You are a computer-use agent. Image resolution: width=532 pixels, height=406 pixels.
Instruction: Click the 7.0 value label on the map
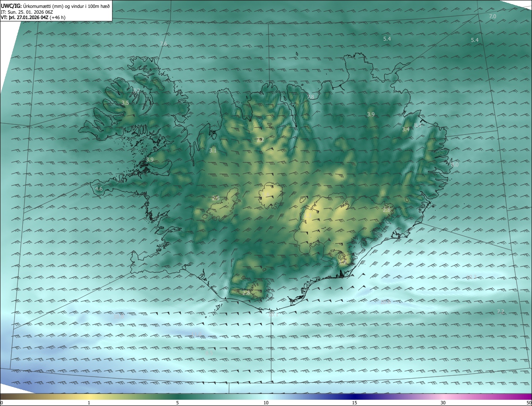point(493,16)
